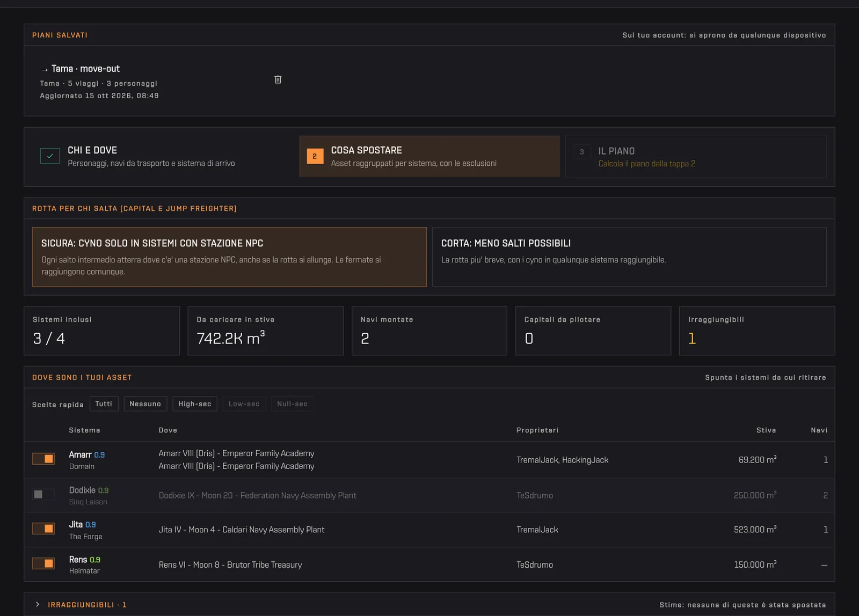Click the Nessuno quick selection button
Screen dimensions: 859x616
point(145,404)
